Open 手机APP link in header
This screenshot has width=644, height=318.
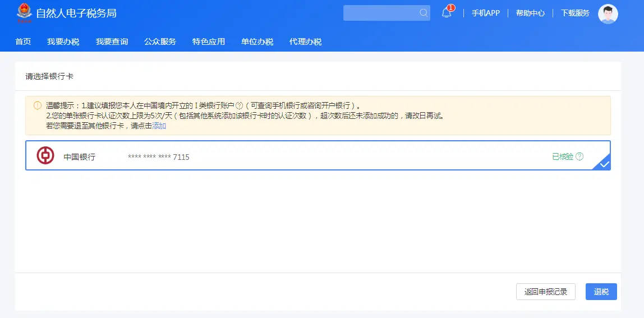point(485,13)
